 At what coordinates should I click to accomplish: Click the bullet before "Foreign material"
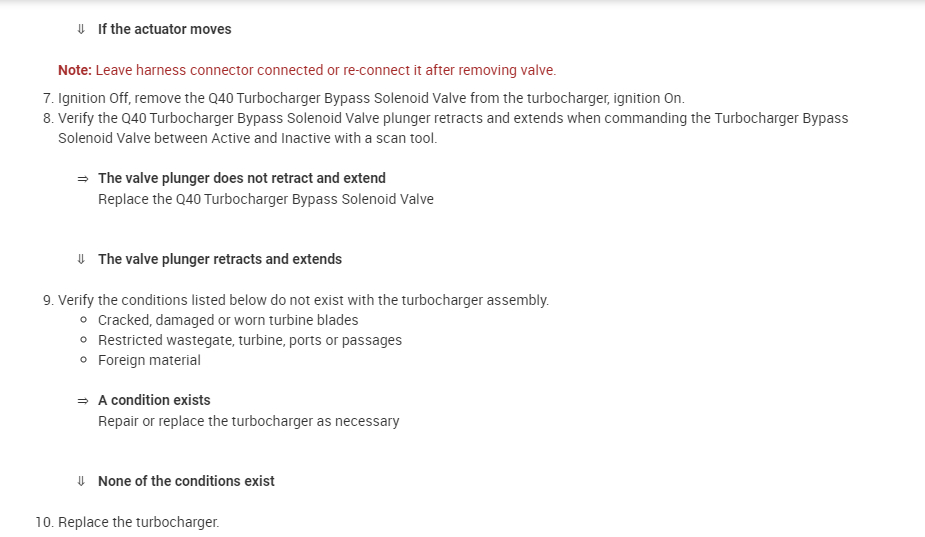coord(82,360)
